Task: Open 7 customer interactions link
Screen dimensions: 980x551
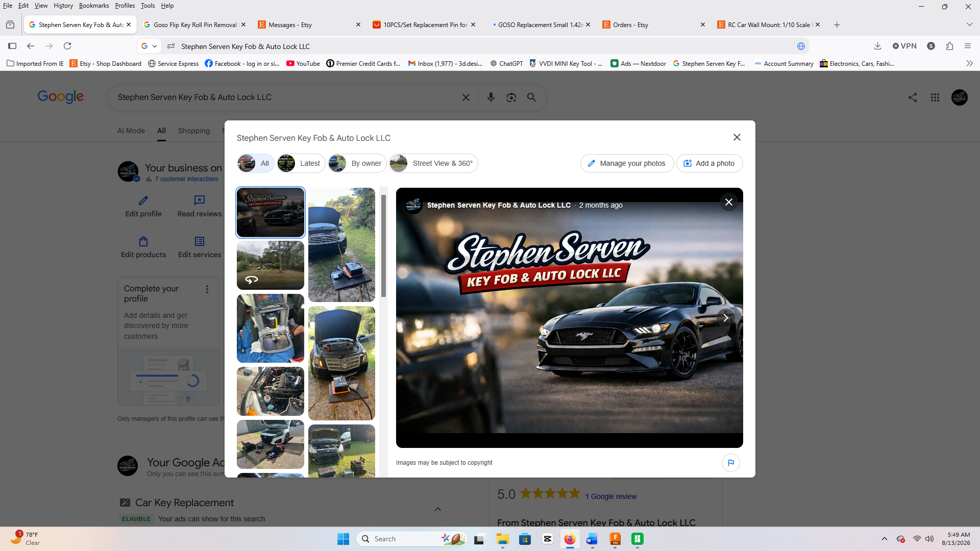Action: pos(186,179)
